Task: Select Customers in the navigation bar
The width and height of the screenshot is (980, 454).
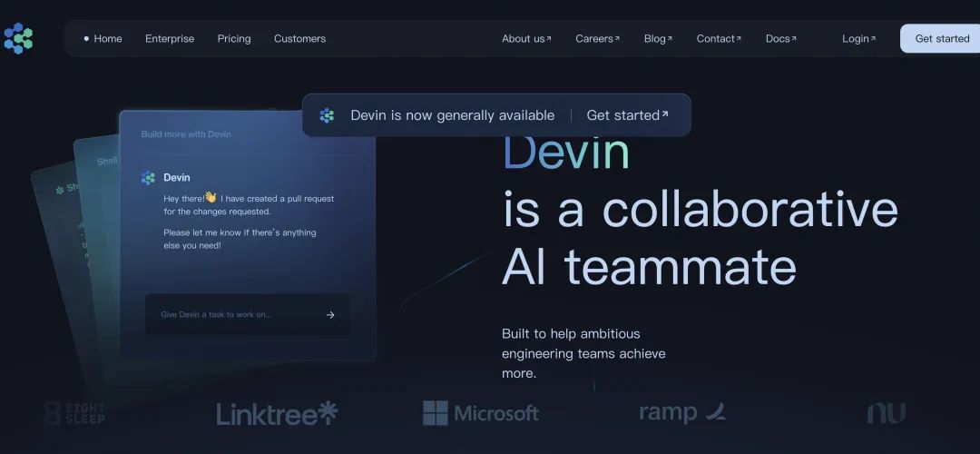Action: click(299, 39)
